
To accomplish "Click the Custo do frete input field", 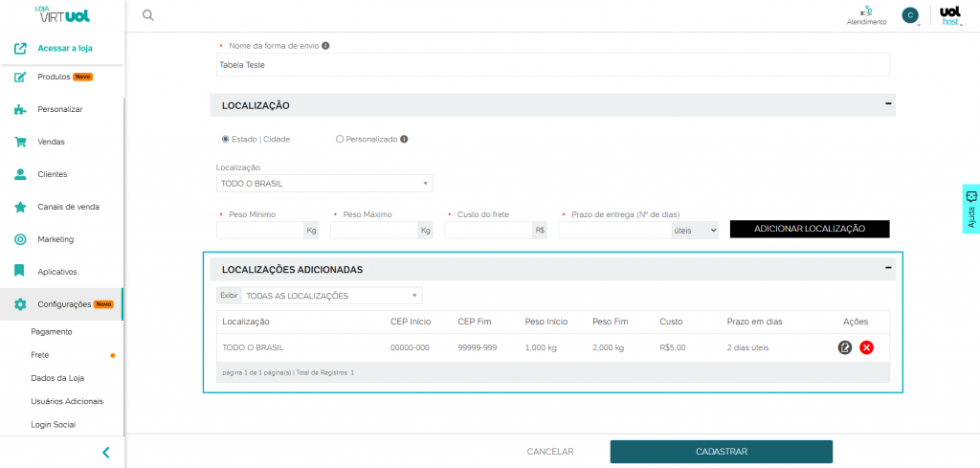I will coord(488,230).
